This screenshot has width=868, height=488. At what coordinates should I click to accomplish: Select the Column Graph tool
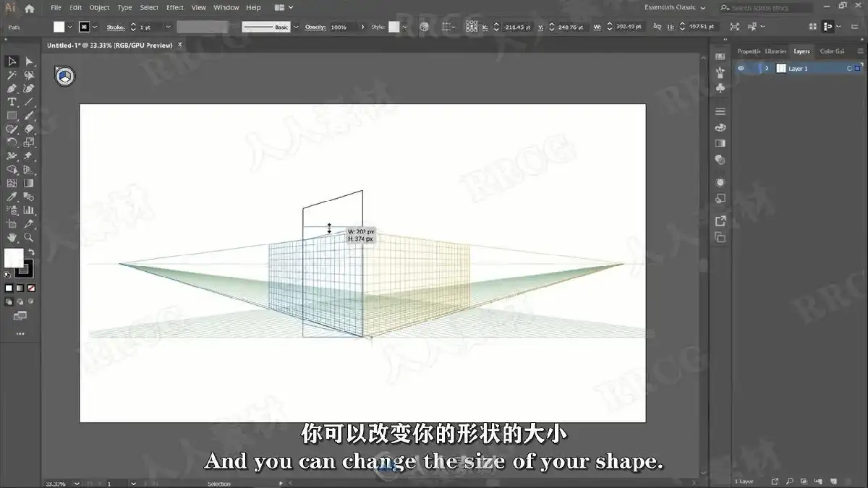[29, 210]
